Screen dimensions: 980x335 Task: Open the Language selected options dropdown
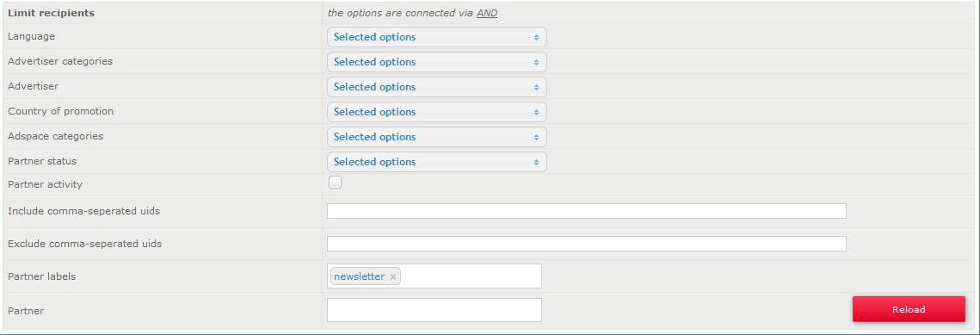[436, 37]
